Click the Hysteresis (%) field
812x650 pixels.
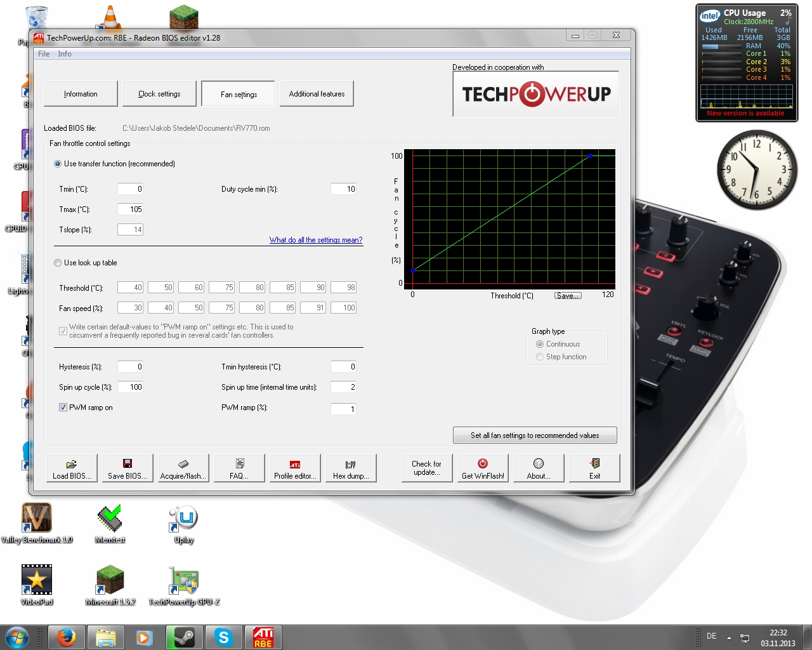[x=130, y=367]
